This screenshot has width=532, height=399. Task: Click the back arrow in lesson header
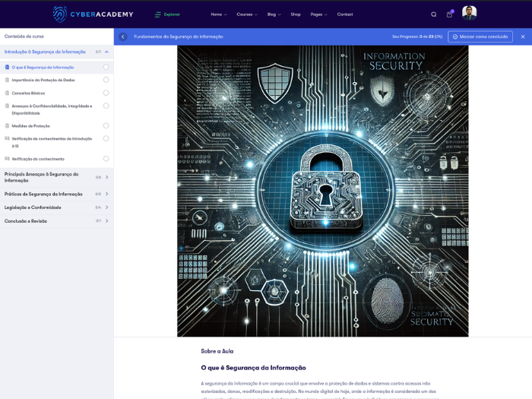tap(123, 36)
